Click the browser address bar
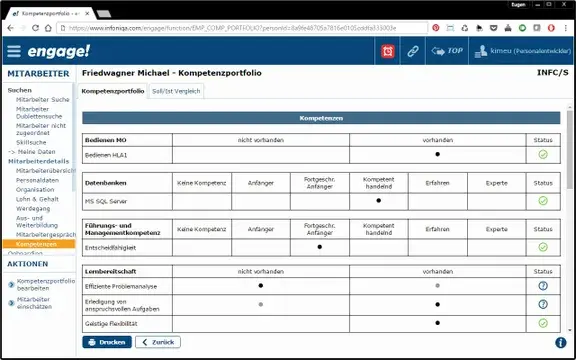Viewport: 576px width, 360px height. 242,28
